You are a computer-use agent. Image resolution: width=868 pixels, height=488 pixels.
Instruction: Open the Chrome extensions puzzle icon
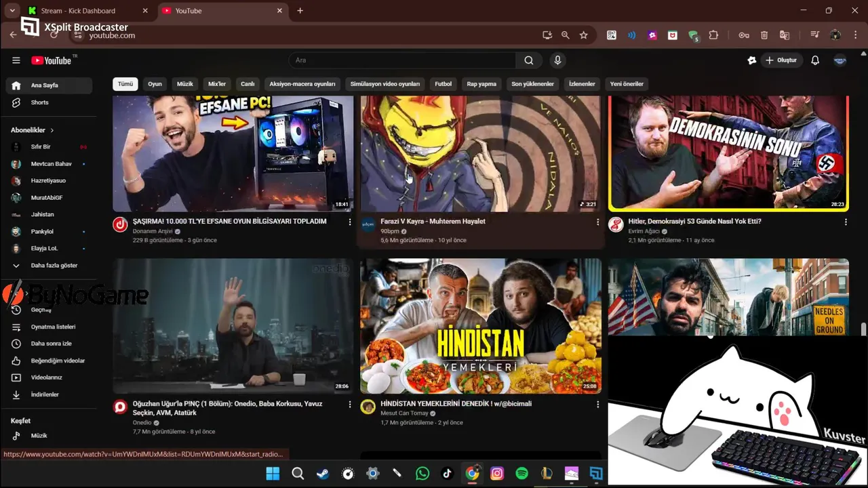(713, 35)
